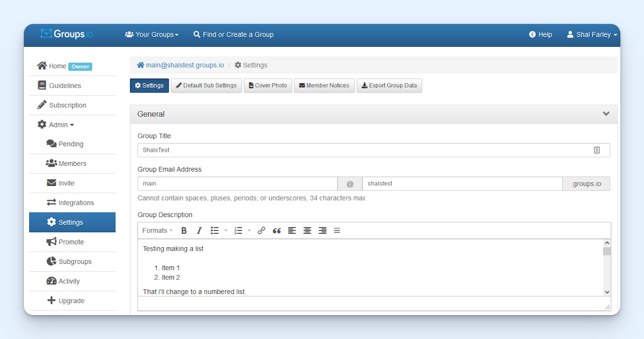Image resolution: width=644 pixels, height=339 pixels.
Task: Click the Bold formatting icon
Action: click(x=184, y=231)
